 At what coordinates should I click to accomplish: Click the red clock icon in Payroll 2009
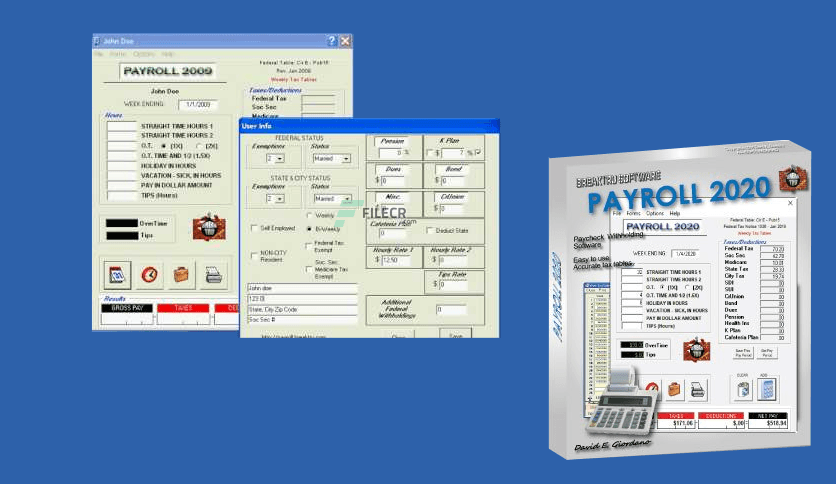point(149,275)
